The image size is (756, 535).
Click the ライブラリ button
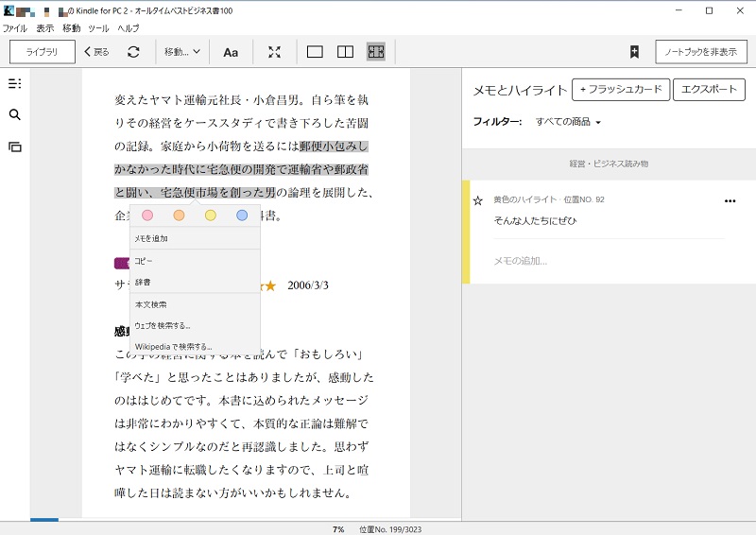point(43,52)
